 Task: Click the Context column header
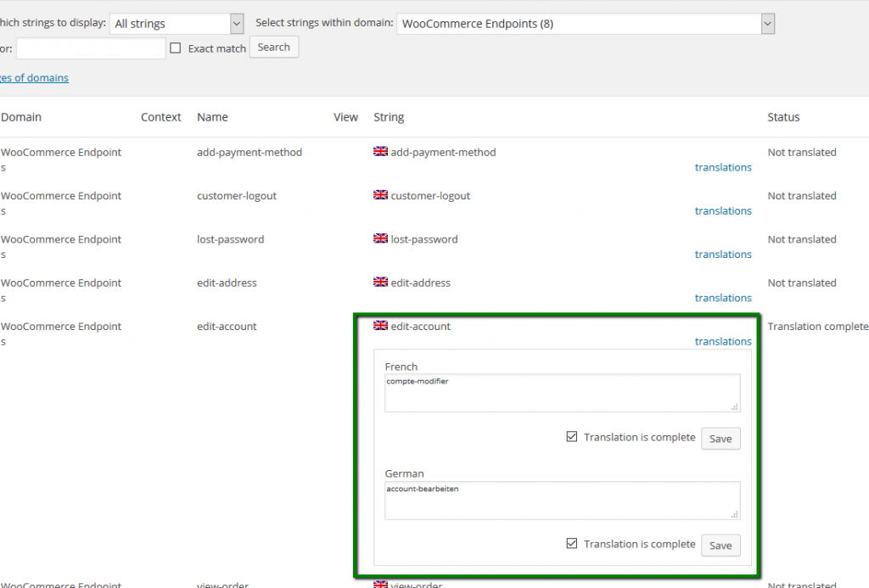point(160,117)
